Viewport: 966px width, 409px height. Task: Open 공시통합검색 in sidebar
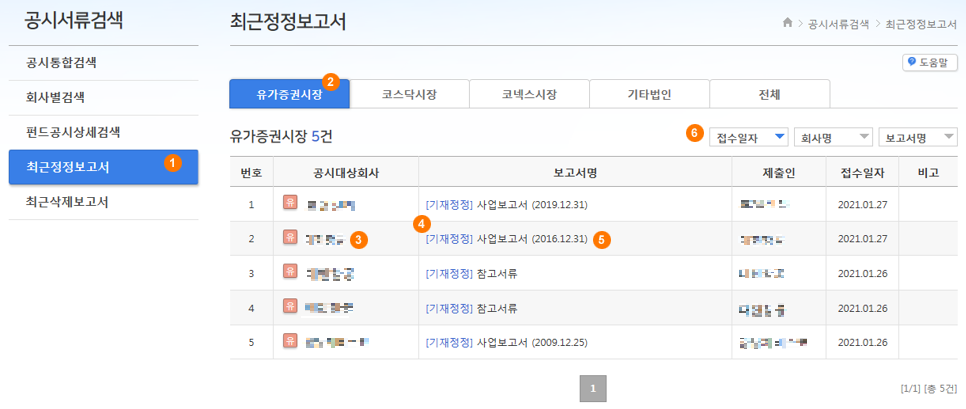point(104,63)
